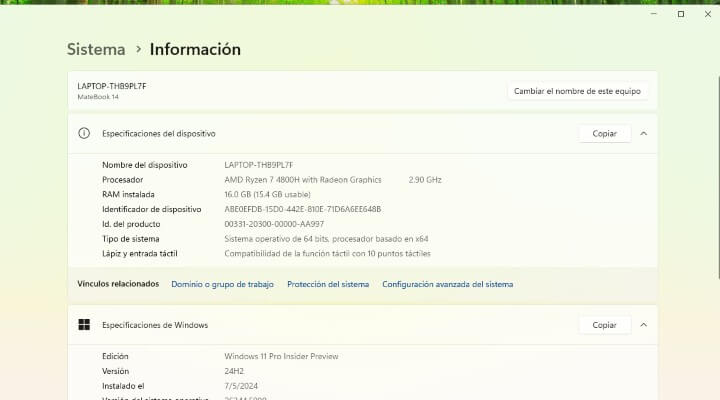The image size is (720, 400).
Task: Select header device name LAPTOP-THB9PL7F
Action: tap(112, 86)
